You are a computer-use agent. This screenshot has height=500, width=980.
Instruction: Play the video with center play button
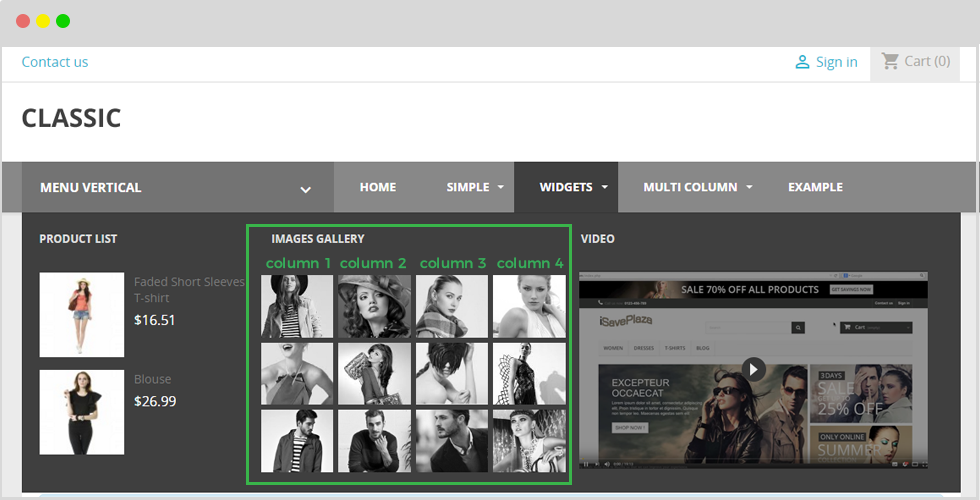(x=754, y=369)
